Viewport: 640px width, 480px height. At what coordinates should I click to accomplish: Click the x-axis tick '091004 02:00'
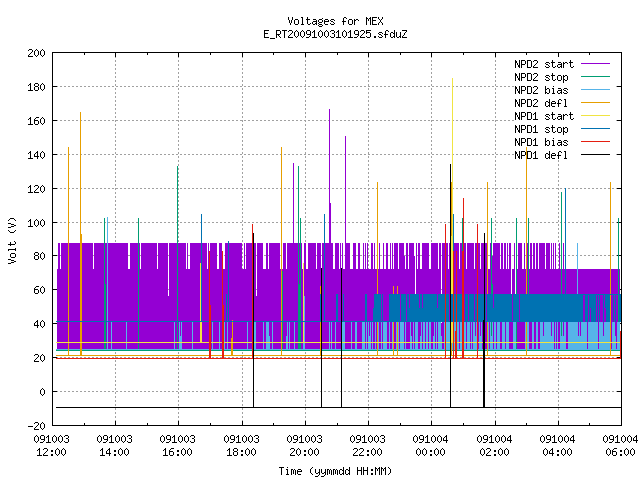pyautogui.click(x=494, y=446)
